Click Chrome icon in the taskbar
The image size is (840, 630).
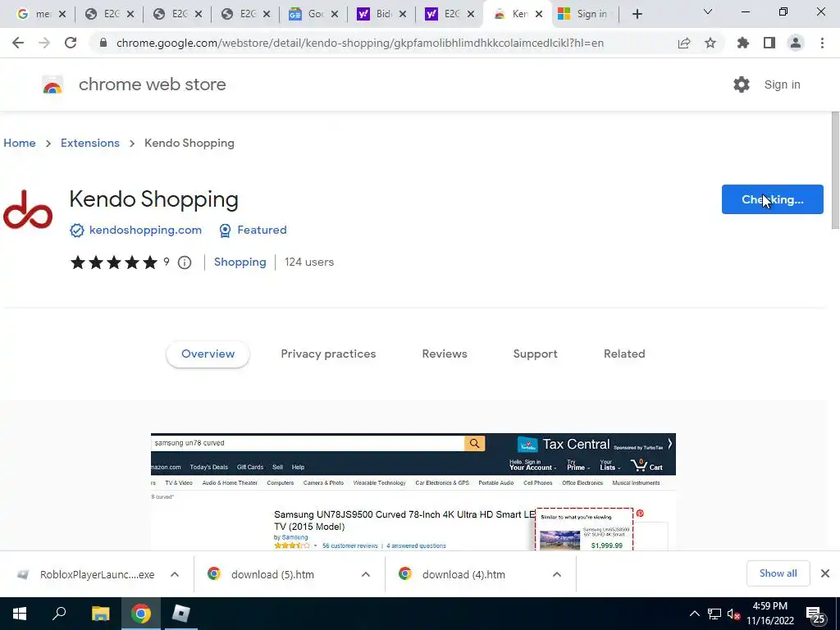(141, 614)
